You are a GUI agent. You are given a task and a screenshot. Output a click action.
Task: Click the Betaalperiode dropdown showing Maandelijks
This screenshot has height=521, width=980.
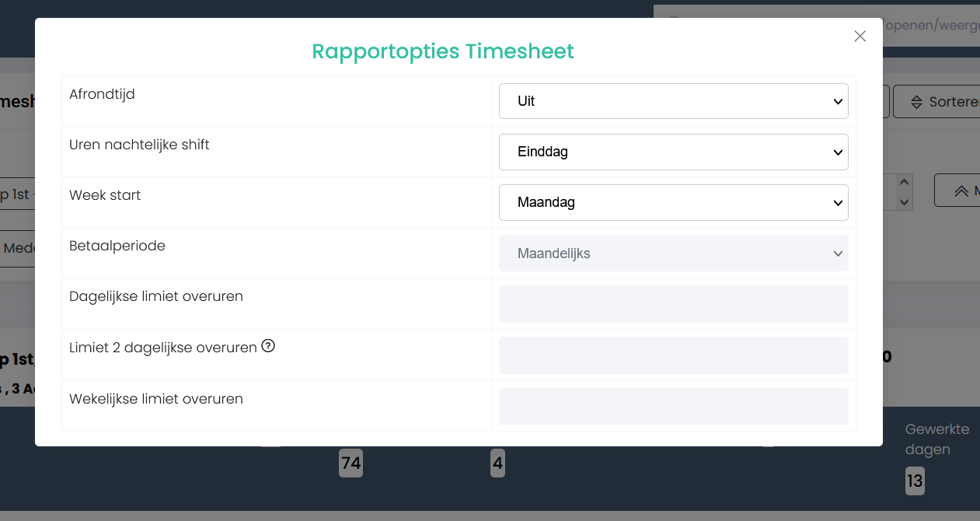click(x=673, y=254)
